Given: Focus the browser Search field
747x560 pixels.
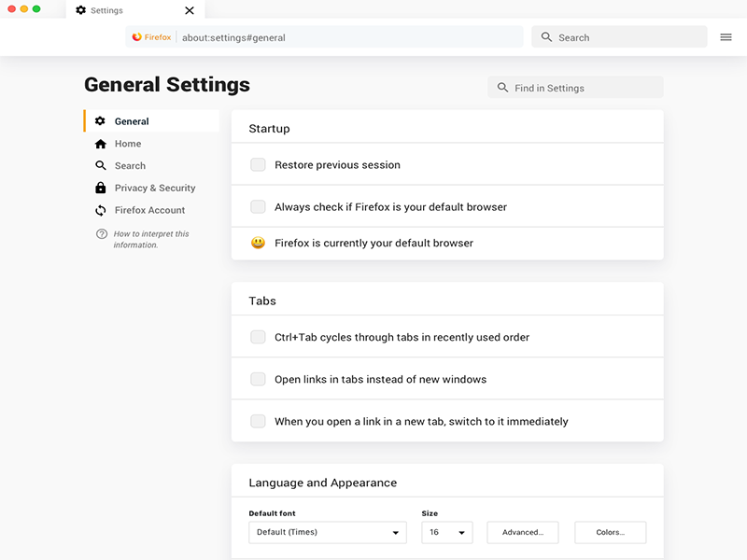Looking at the screenshot, I should pyautogui.click(x=619, y=37).
